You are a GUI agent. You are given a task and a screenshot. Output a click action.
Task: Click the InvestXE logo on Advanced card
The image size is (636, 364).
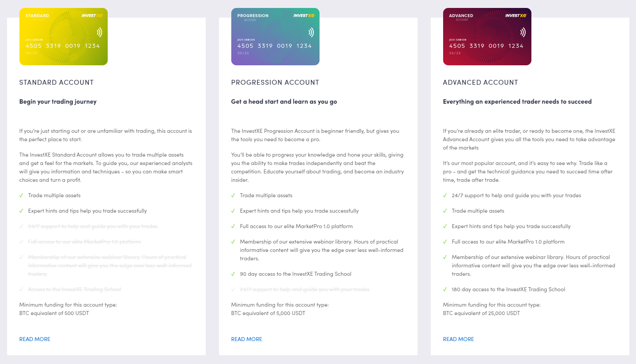pyautogui.click(x=516, y=15)
